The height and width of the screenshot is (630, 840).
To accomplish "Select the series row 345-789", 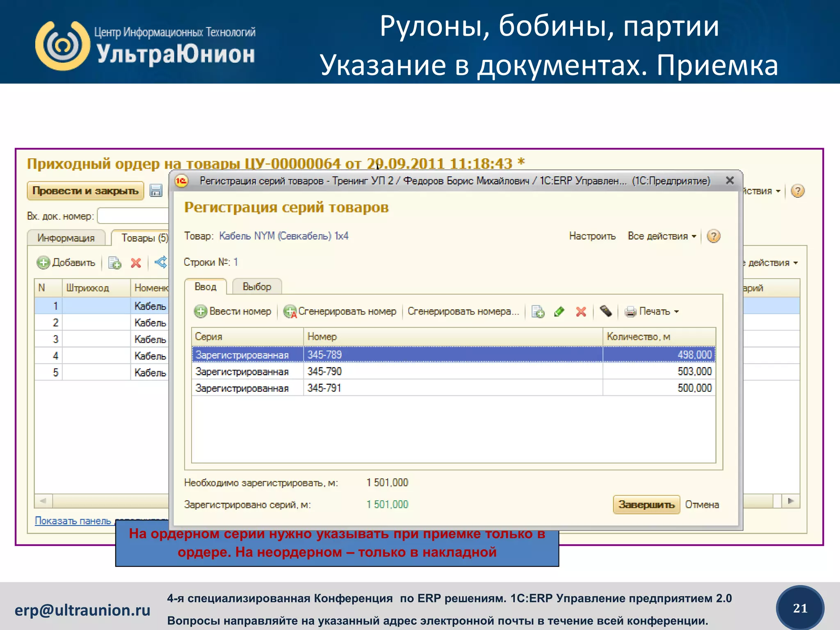I will (453, 355).
